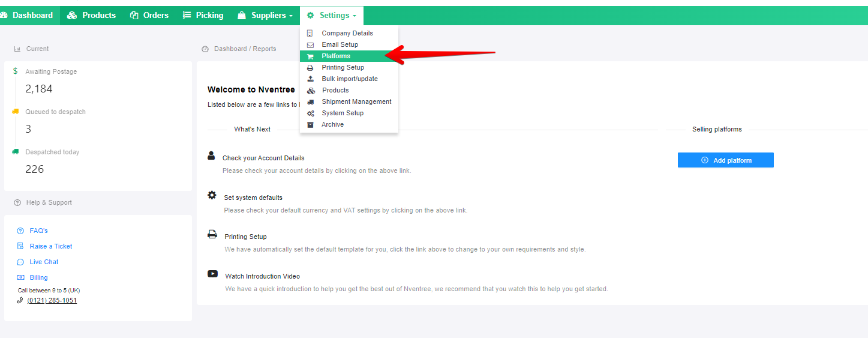The image size is (868, 338).
Task: Open Watch Introduction Video link
Action: point(263,276)
